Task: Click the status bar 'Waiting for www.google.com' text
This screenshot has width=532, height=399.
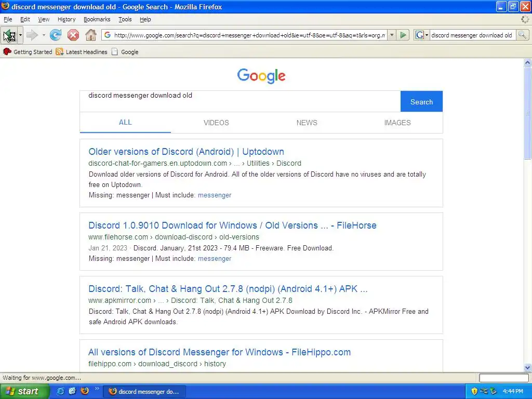Action: pyautogui.click(x=42, y=378)
